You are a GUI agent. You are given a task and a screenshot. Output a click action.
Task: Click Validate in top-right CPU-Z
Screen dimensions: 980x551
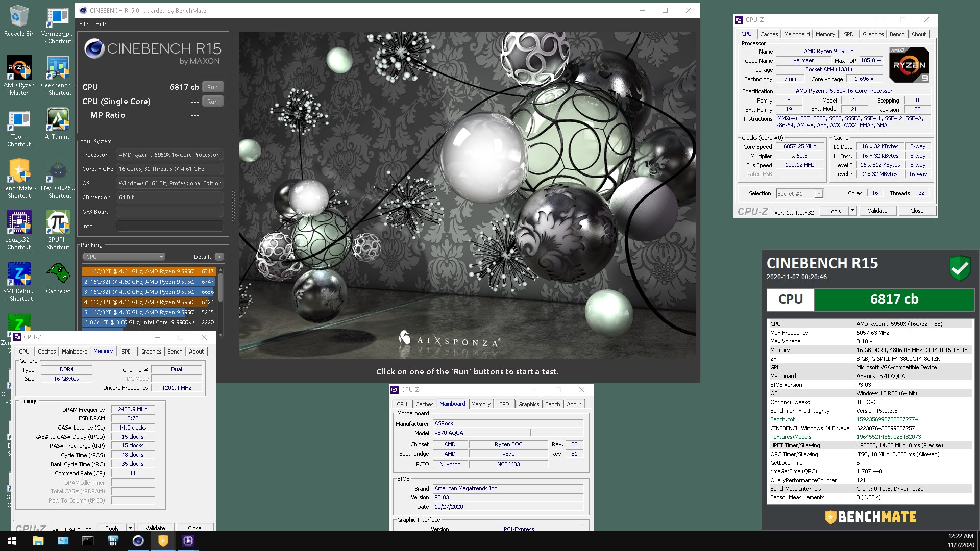point(877,211)
